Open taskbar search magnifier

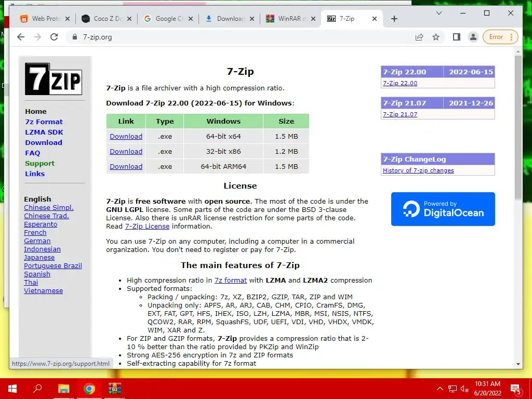coord(37,389)
